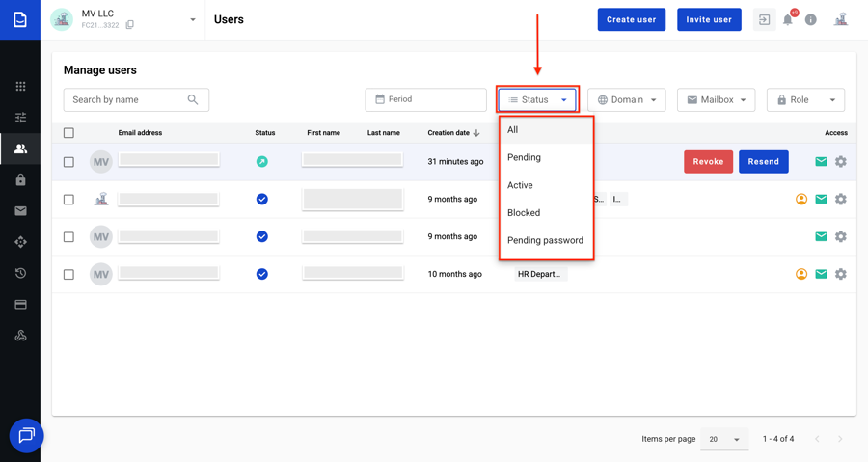The height and width of the screenshot is (462, 868).
Task: Click the Create user button
Action: click(x=631, y=19)
